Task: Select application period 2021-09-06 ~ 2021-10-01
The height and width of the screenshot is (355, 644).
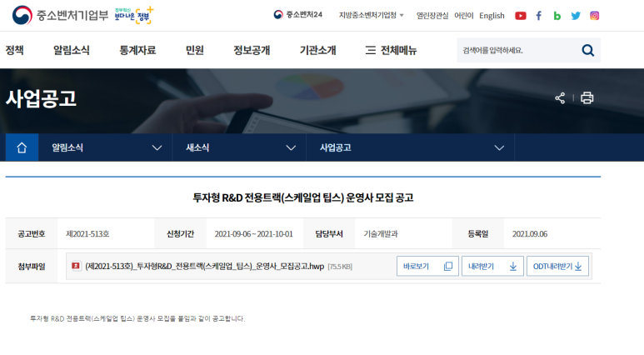Action: pyautogui.click(x=253, y=234)
